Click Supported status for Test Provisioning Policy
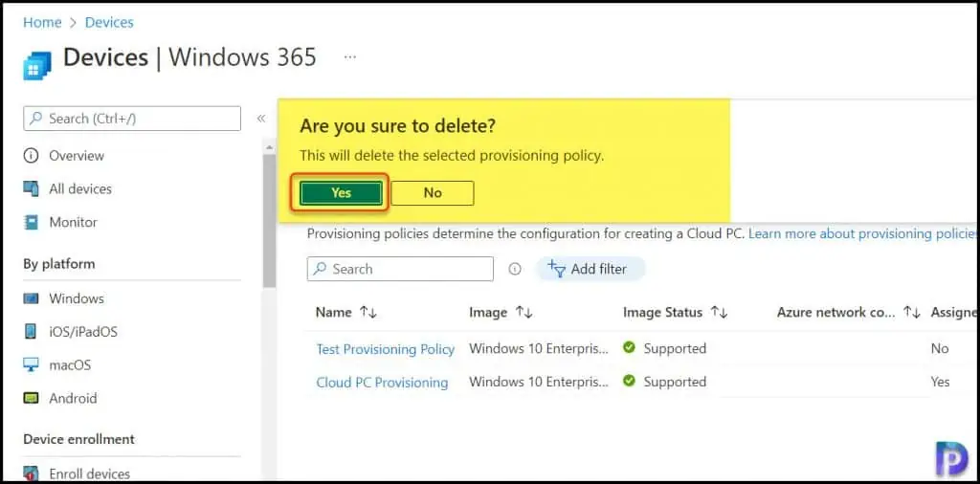 click(675, 348)
